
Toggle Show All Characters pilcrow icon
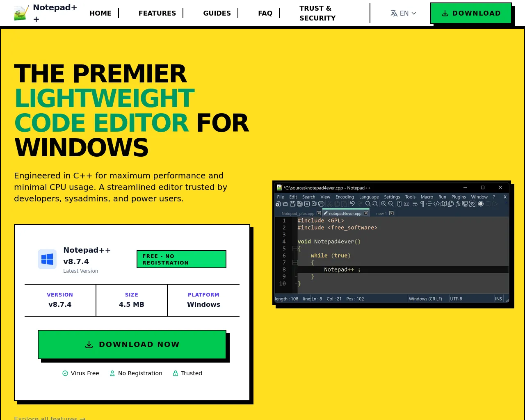[422, 204]
